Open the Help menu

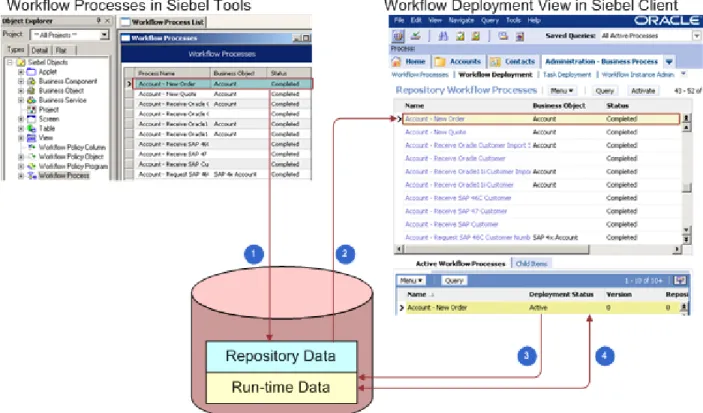pyautogui.click(x=534, y=20)
